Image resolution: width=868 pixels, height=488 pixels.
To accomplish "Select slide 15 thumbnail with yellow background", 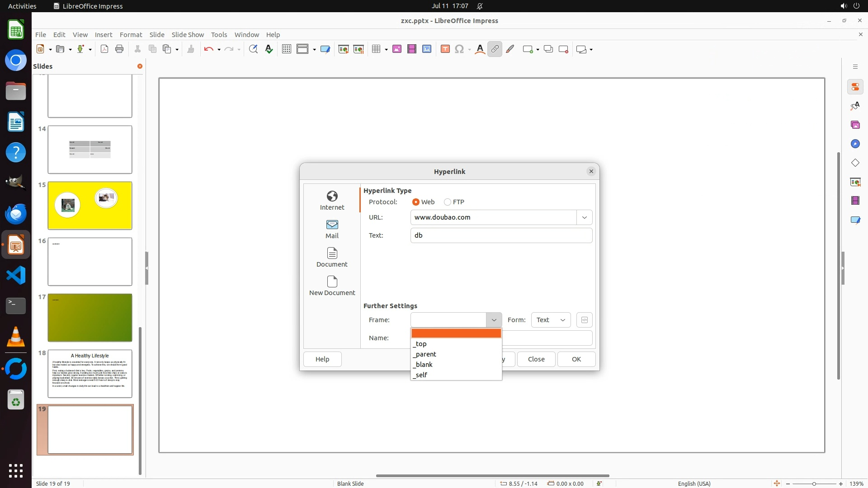I will (x=90, y=206).
